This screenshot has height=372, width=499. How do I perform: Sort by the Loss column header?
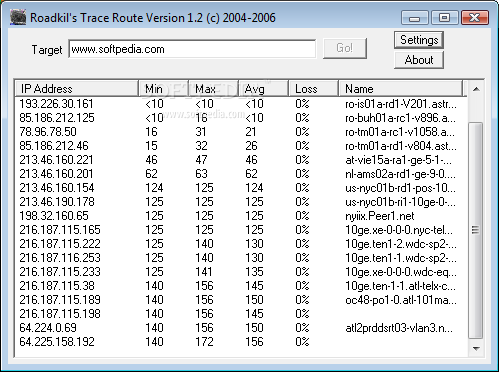pyautogui.click(x=313, y=89)
